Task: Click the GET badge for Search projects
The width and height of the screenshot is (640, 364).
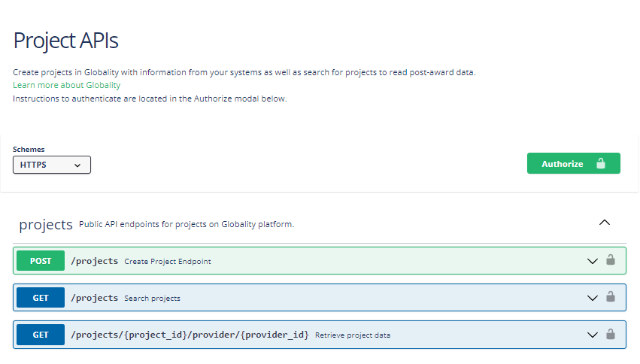Action: coord(41,298)
